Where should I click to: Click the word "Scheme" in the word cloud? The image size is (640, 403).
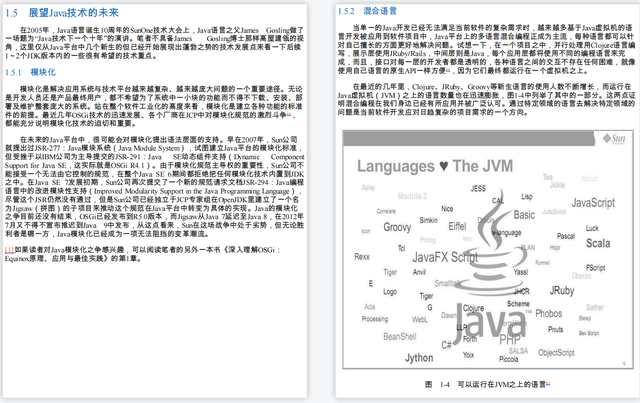(518, 304)
